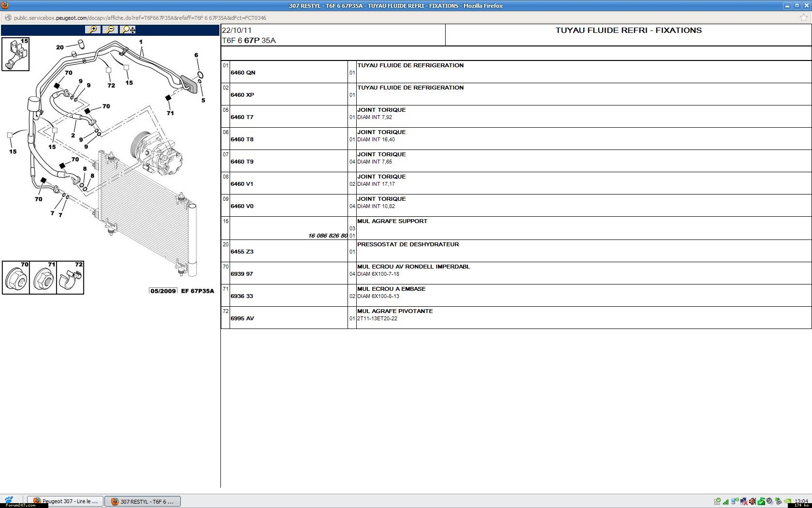The height and width of the screenshot is (508, 812).
Task: Select part reference 6460 QN
Action: point(243,73)
